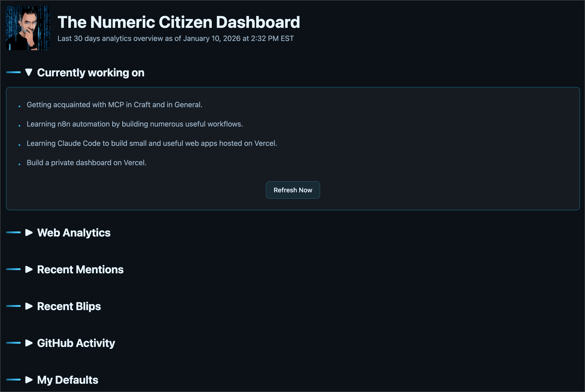Open the My Defaults section heading
Image resolution: width=585 pixels, height=392 pixels.
(x=67, y=380)
